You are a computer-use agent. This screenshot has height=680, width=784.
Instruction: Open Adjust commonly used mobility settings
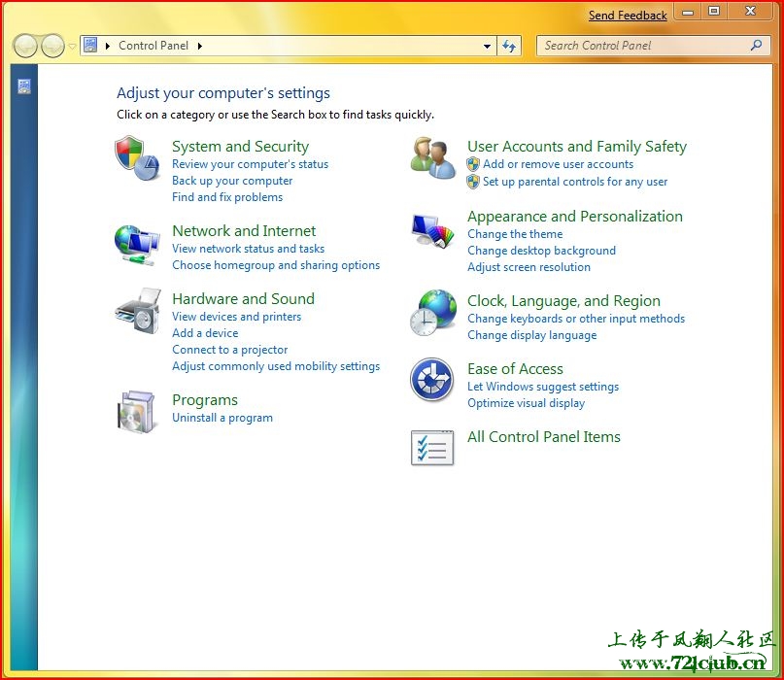click(x=276, y=366)
